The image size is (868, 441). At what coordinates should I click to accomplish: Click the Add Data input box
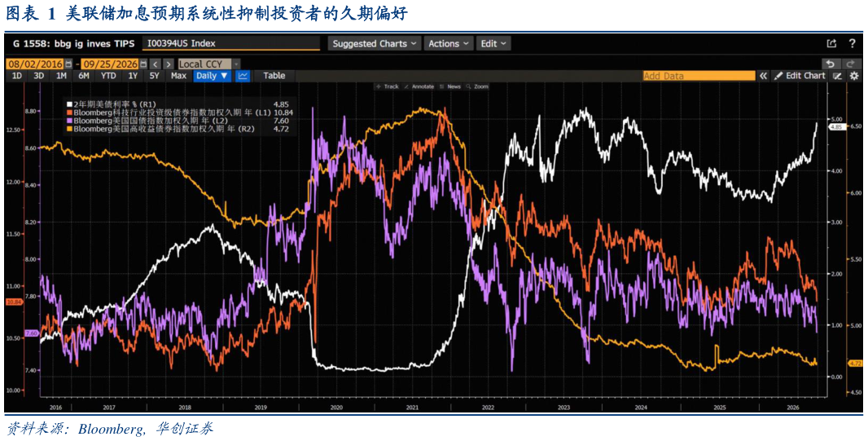click(699, 76)
